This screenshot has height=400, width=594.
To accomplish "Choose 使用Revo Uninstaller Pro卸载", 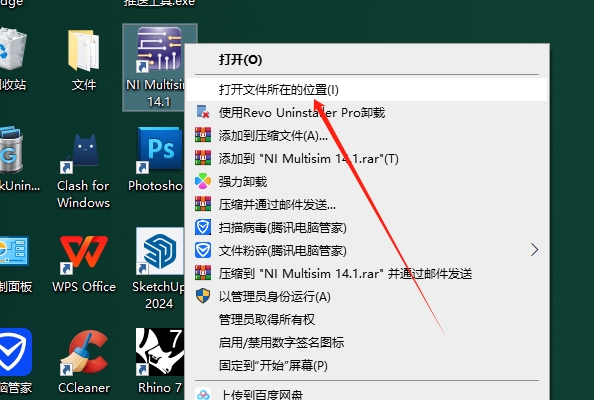I will [367, 112].
